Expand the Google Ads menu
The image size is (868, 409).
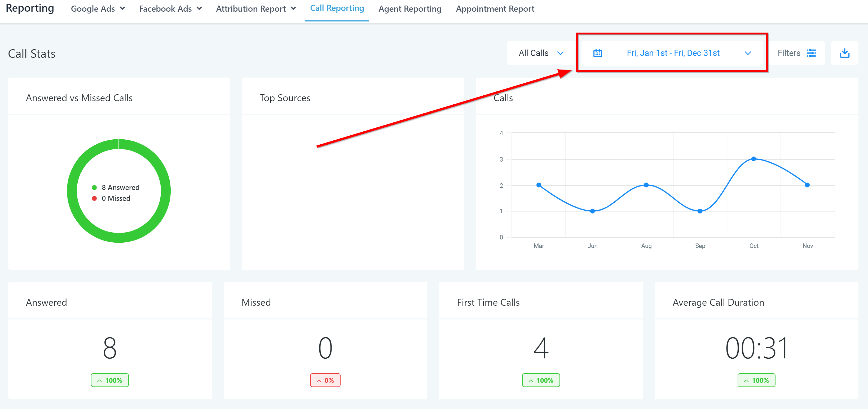point(98,9)
